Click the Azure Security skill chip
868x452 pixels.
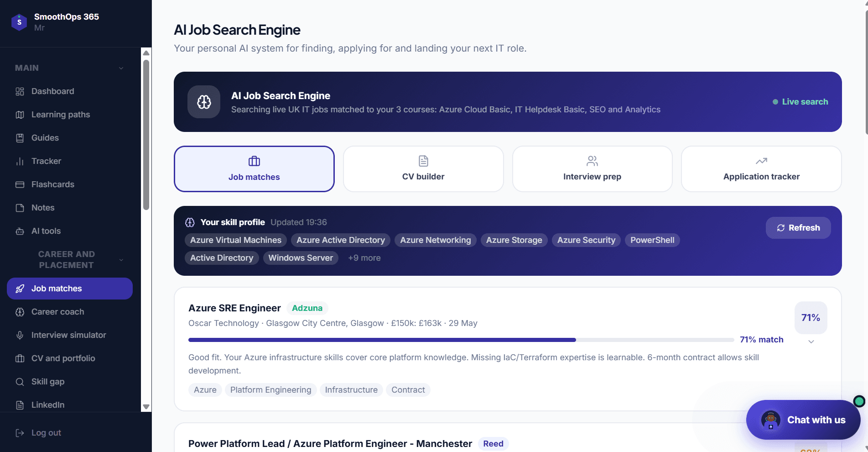click(586, 240)
